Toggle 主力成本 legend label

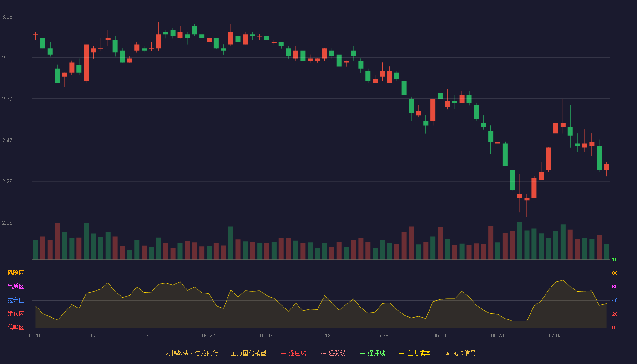419,353
